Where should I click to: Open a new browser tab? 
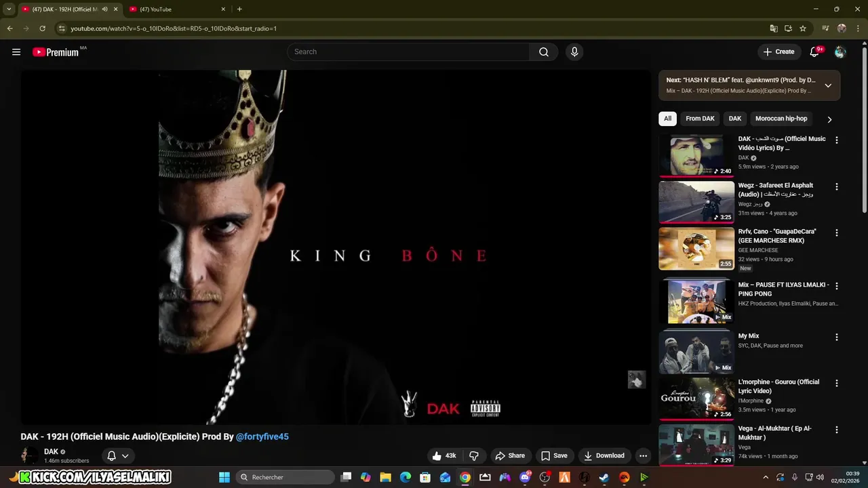click(x=239, y=9)
